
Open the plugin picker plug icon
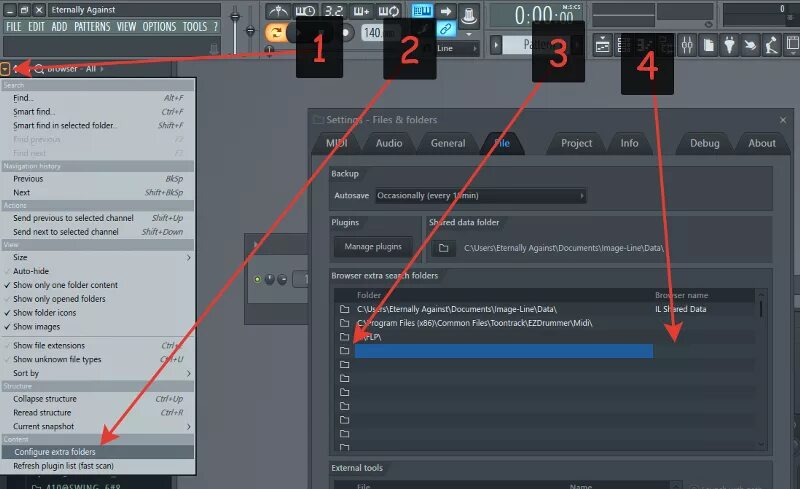click(730, 45)
